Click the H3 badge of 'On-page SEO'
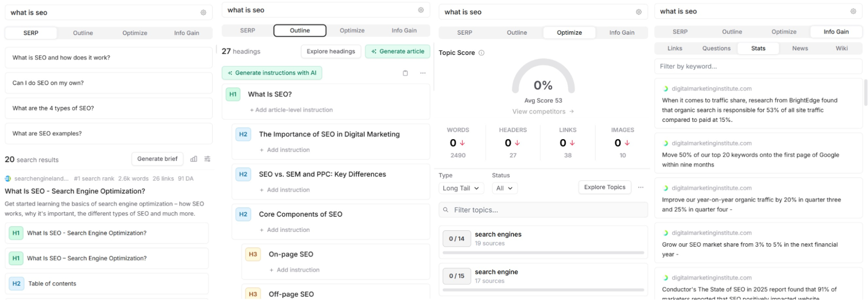The image size is (868, 300). tap(253, 254)
